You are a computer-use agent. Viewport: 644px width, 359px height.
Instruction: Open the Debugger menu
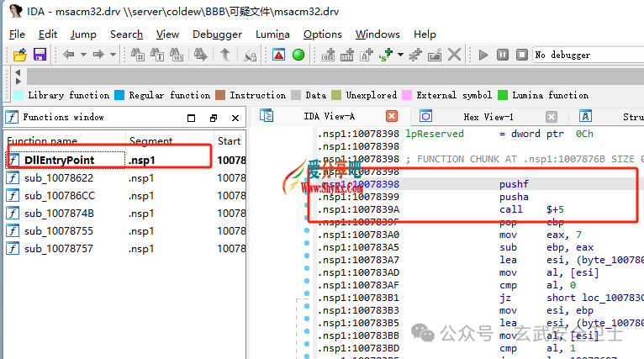pyautogui.click(x=217, y=34)
